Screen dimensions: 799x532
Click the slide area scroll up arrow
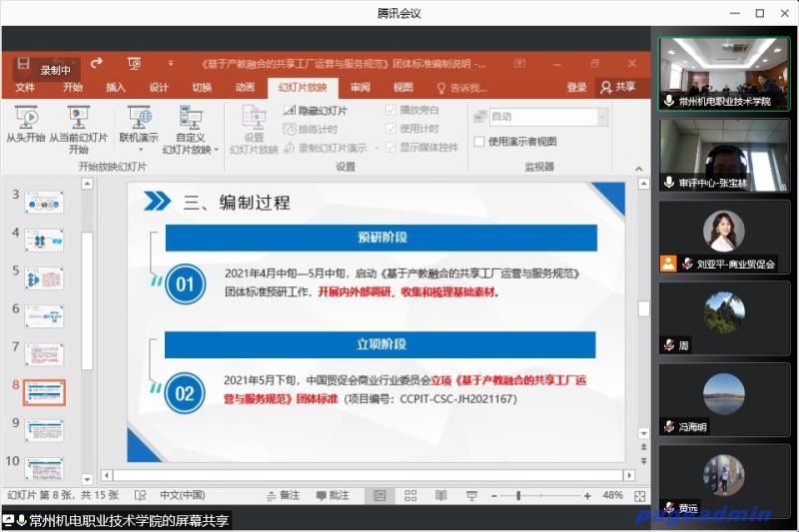click(643, 184)
